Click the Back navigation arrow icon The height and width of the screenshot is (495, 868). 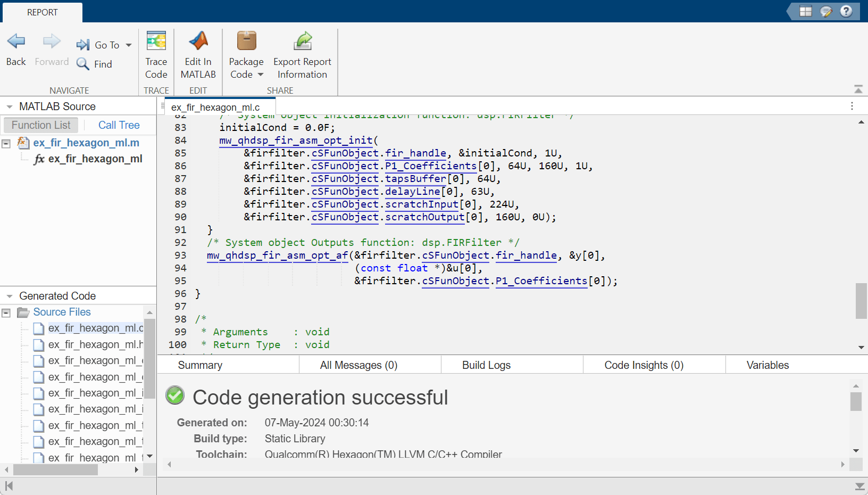[16, 42]
